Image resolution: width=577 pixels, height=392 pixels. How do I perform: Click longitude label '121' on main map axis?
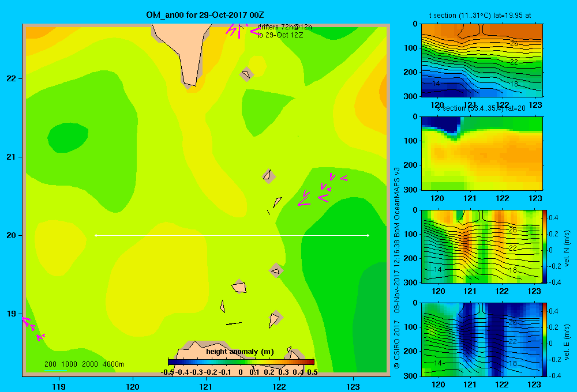[206, 386]
